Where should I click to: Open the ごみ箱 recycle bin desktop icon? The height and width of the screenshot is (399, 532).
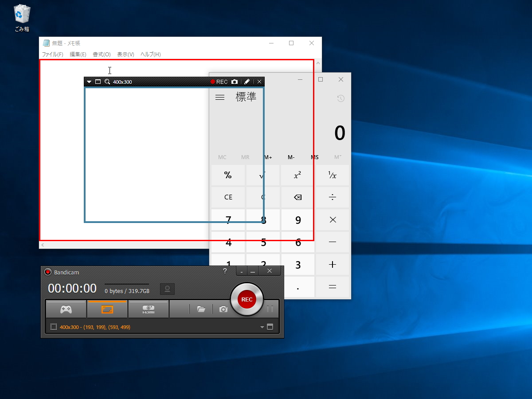point(22,18)
